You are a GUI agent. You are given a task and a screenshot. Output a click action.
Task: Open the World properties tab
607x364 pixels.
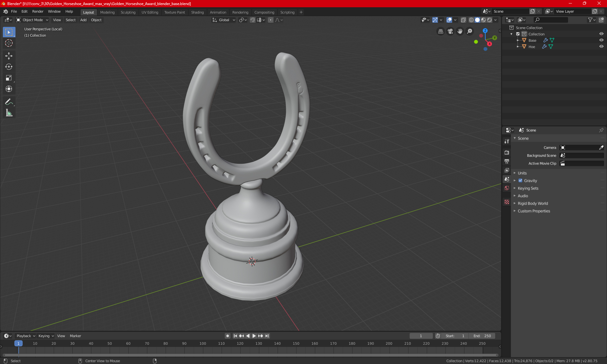[507, 188]
